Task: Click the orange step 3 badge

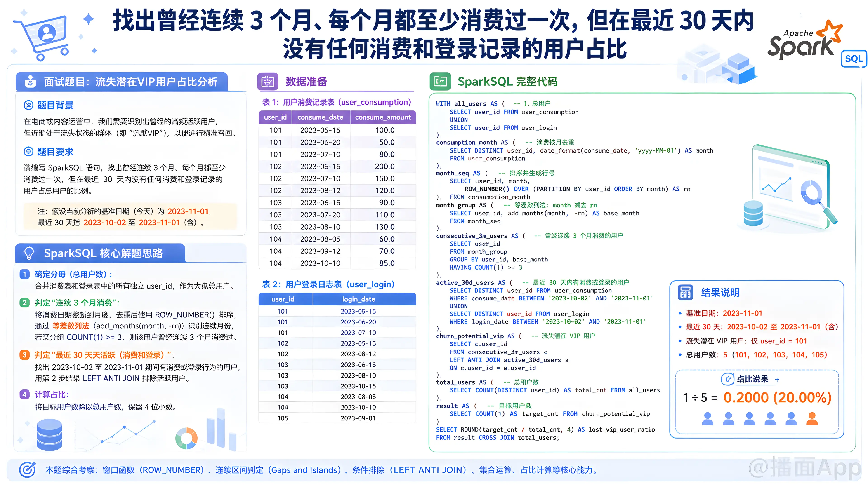Action: coord(24,355)
